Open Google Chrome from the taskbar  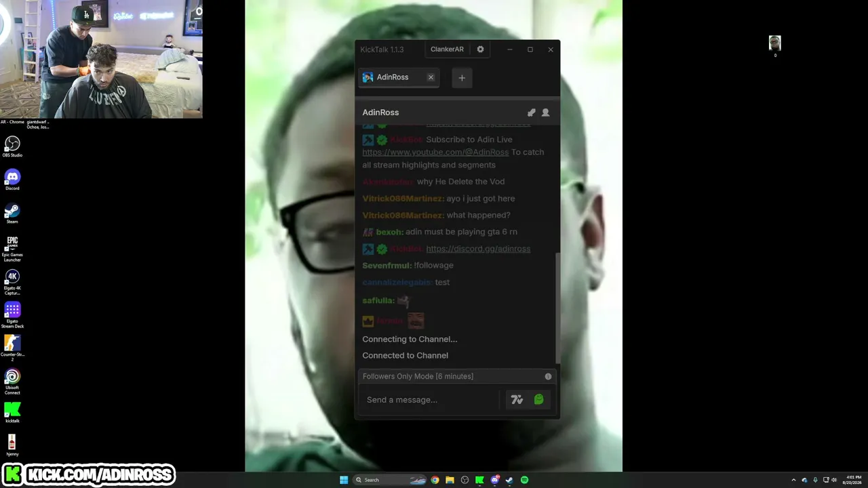point(435,480)
